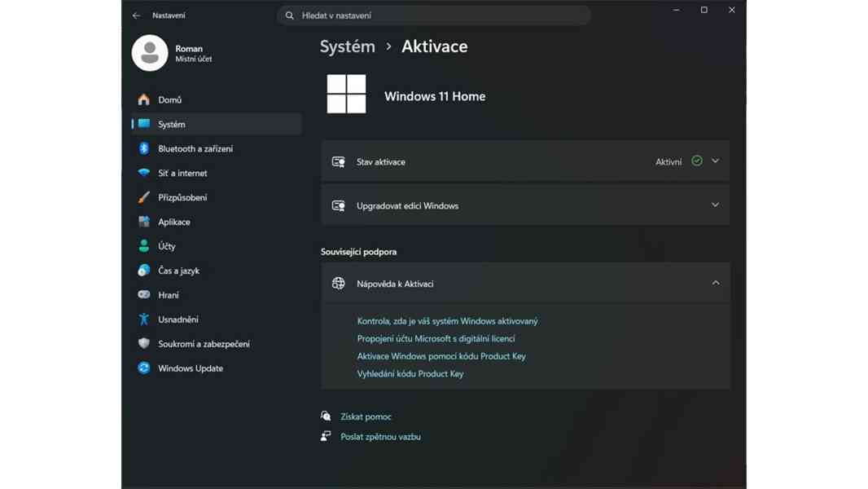Click the Nápověda k Aktivaci label text

pyautogui.click(x=395, y=284)
